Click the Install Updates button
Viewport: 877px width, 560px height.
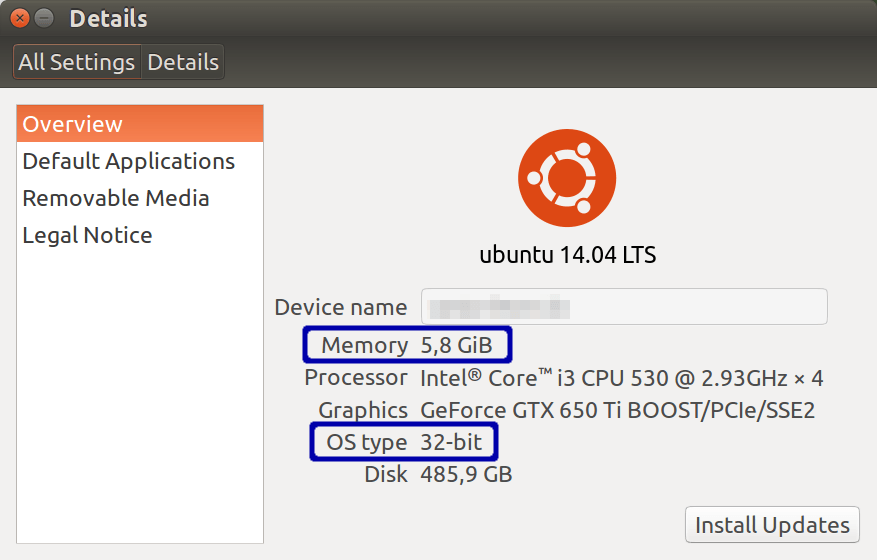772,525
